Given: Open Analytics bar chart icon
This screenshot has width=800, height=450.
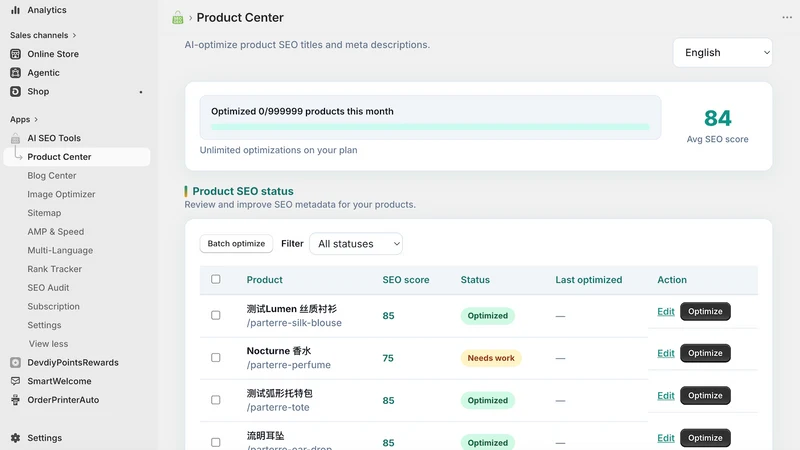Looking at the screenshot, I should point(15,10).
